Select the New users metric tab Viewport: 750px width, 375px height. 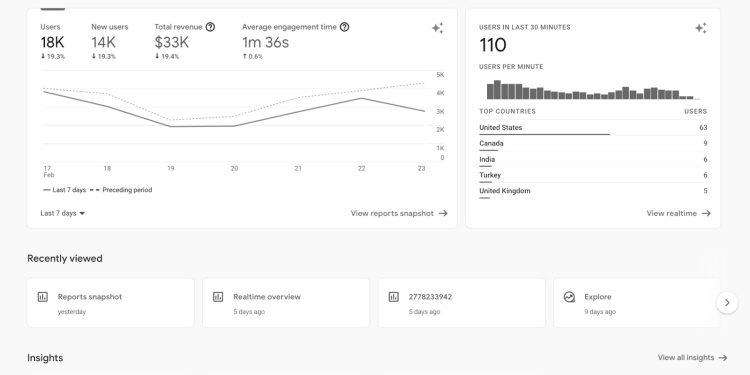coord(110,41)
